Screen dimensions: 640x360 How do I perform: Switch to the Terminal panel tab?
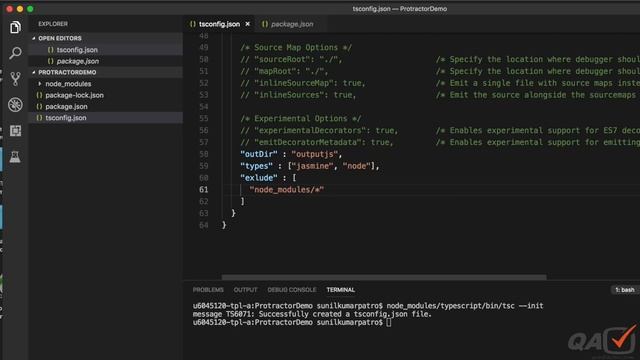click(x=340, y=290)
